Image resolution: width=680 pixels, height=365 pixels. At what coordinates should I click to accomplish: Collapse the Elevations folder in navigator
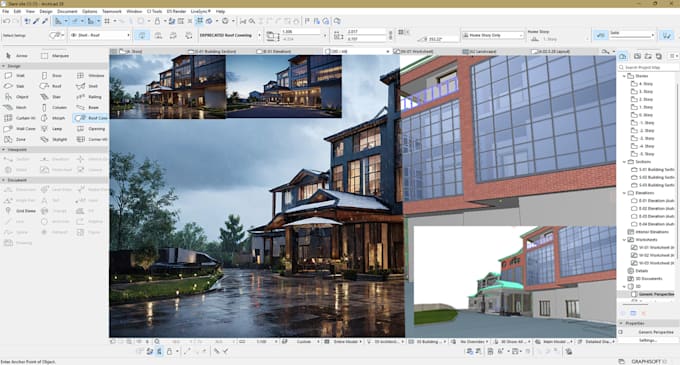tap(624, 193)
